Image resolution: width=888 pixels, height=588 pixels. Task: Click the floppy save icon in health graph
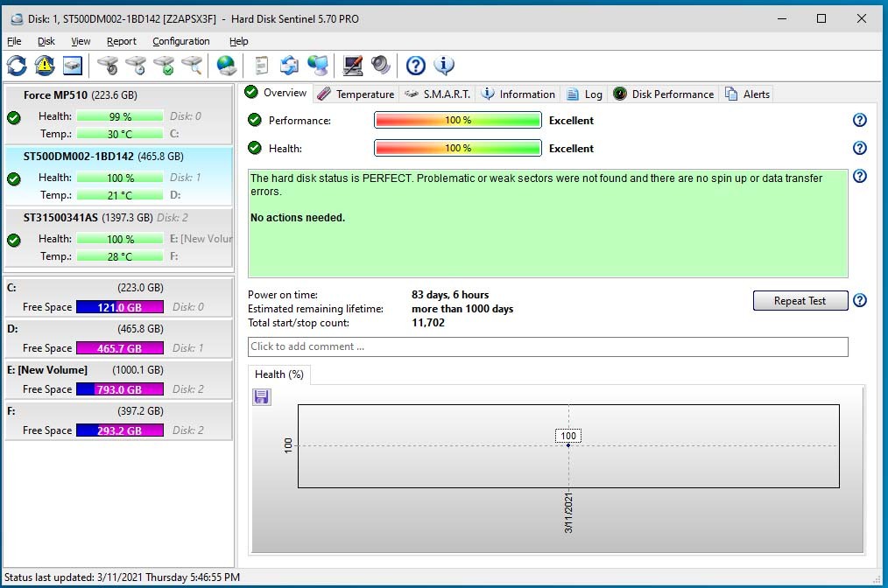(x=262, y=396)
